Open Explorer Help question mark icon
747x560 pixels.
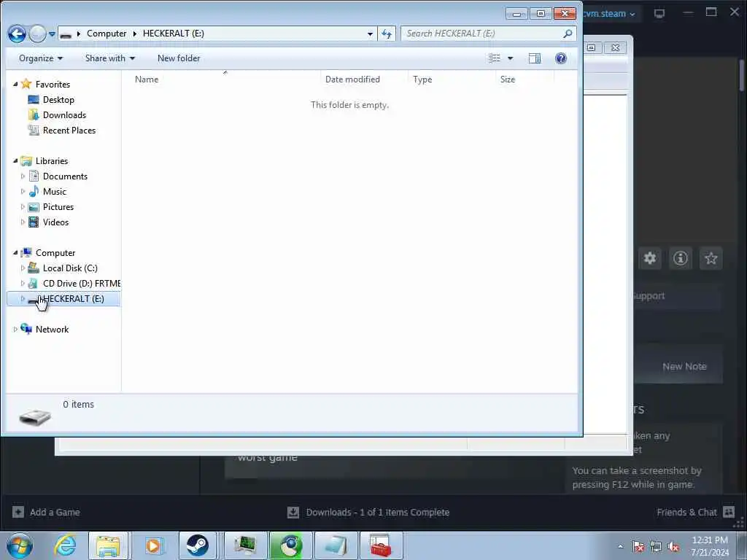561,58
